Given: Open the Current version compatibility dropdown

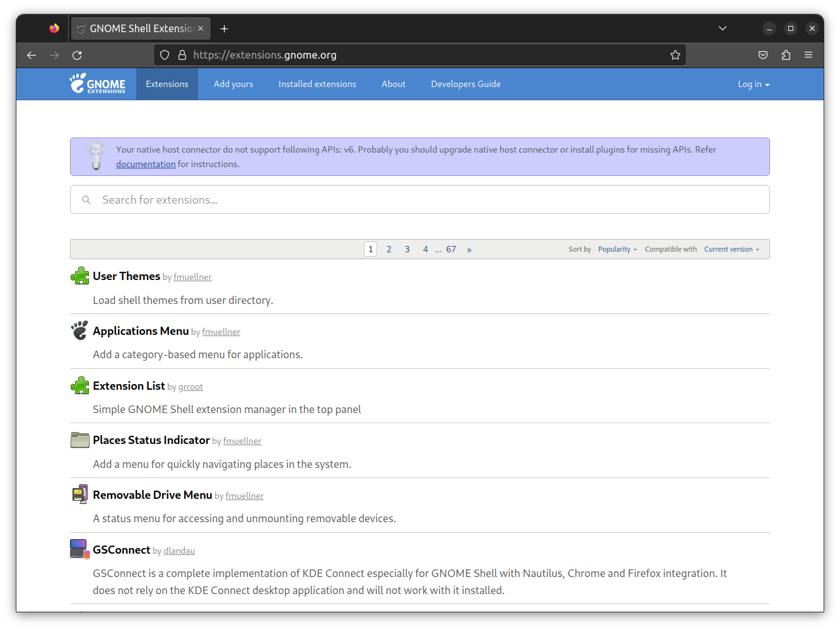Looking at the screenshot, I should [x=732, y=249].
